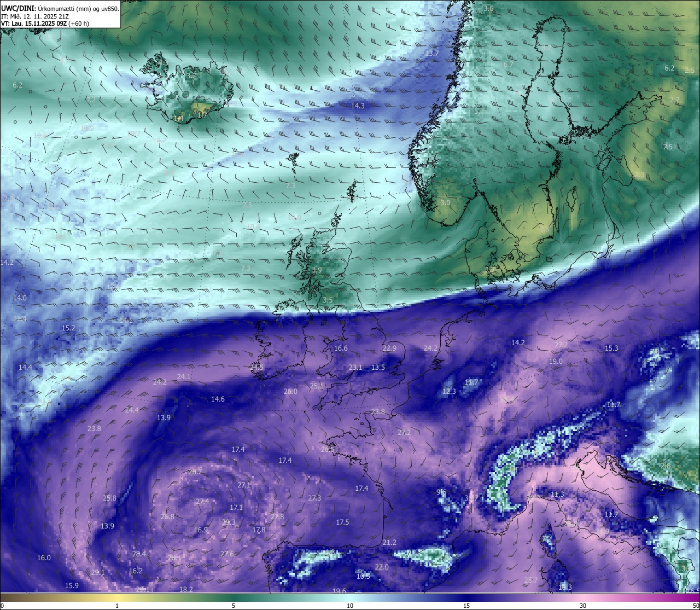Click the 1 tick on the colour scale
The width and height of the screenshot is (700, 610).
pyautogui.click(x=117, y=606)
